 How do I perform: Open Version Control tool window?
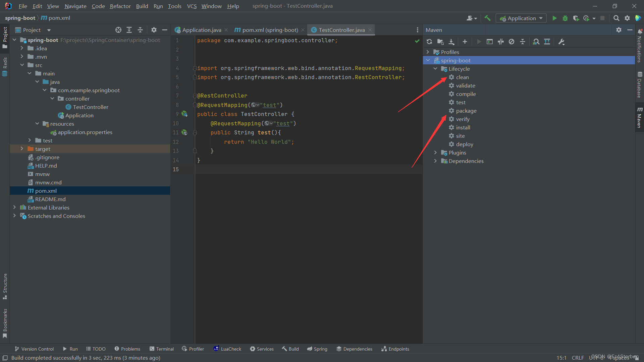coord(34,349)
